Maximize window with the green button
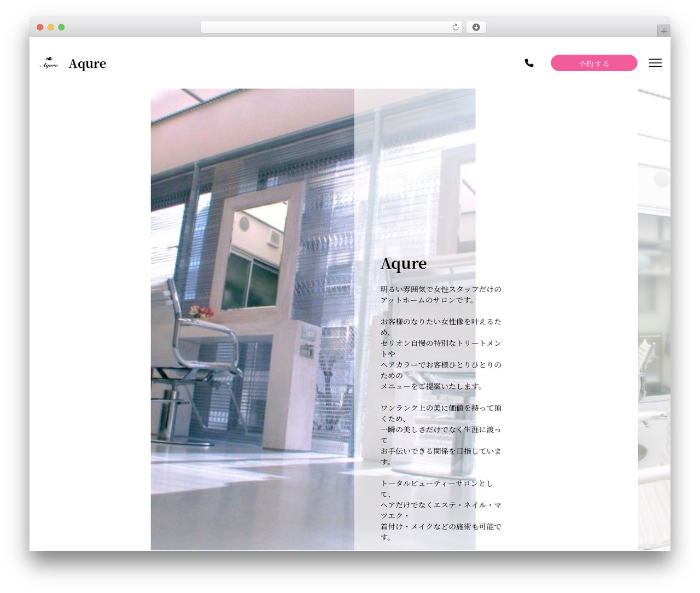This screenshot has width=700, height=593. point(61,27)
